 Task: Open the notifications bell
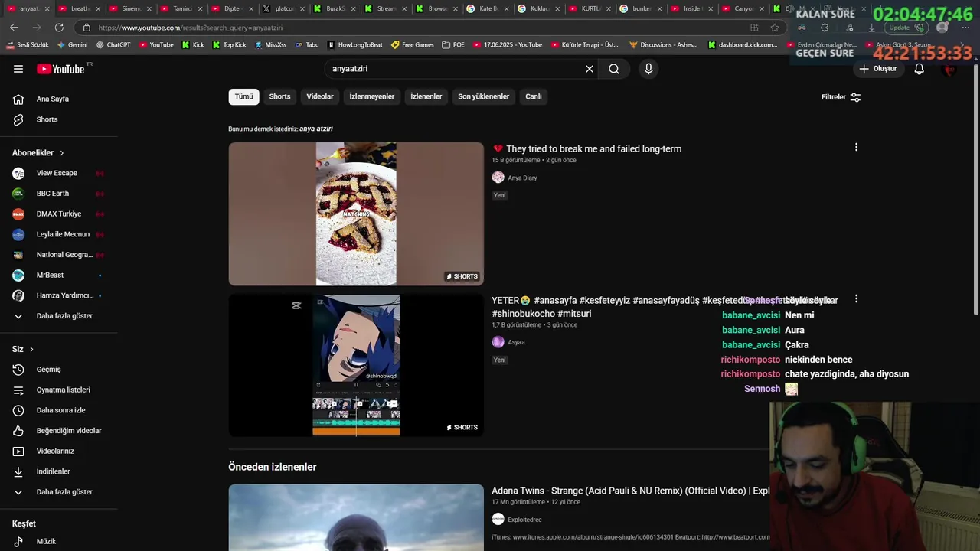click(920, 69)
